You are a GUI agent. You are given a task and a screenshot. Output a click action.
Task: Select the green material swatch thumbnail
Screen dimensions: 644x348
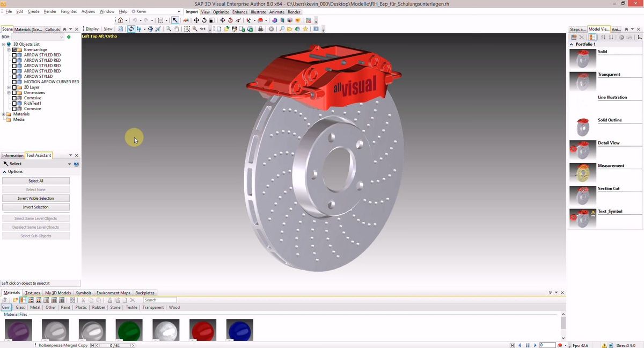pyautogui.click(x=129, y=330)
